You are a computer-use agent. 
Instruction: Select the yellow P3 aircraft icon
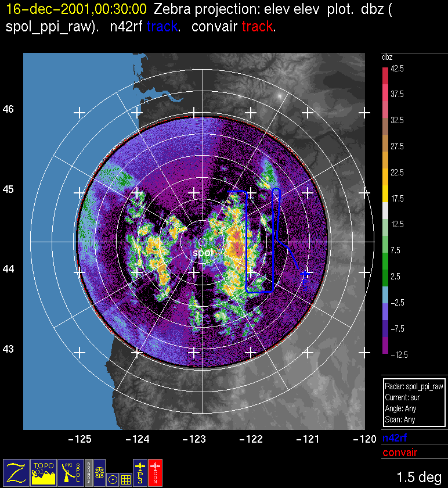[x=140, y=472]
